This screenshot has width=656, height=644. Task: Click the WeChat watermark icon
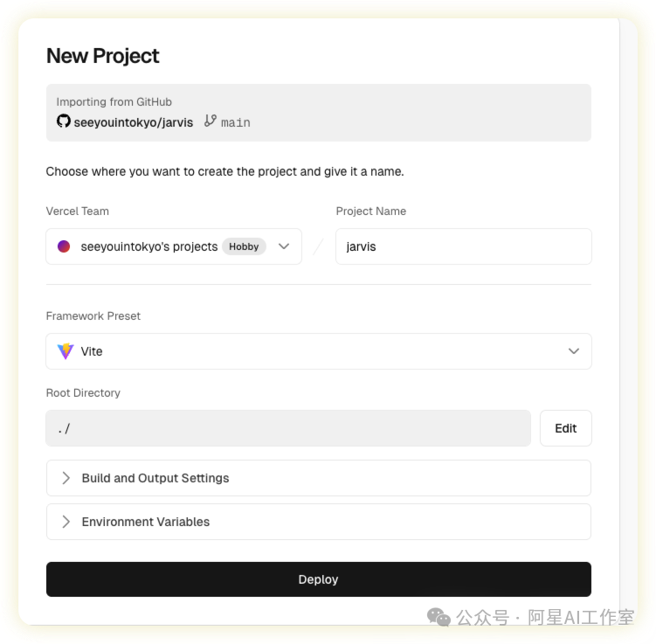pos(438,618)
